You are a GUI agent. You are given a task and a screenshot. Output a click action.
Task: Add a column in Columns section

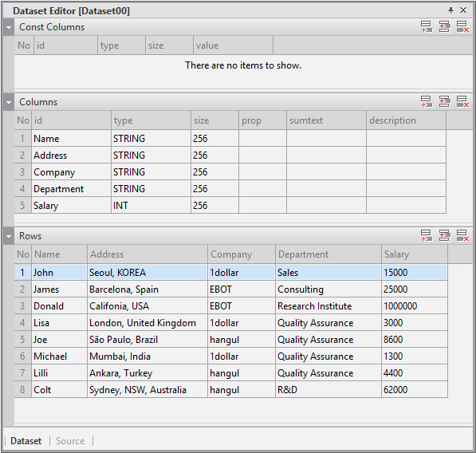click(427, 102)
